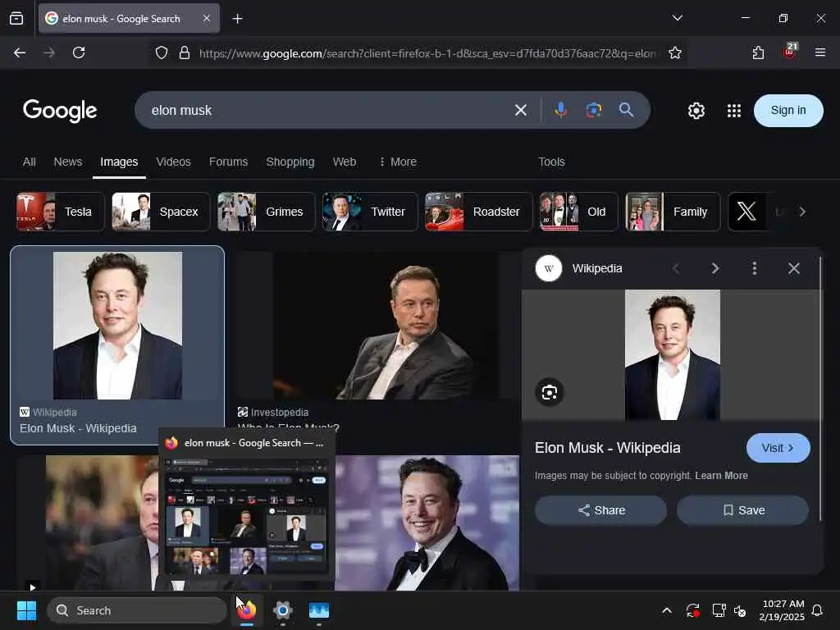Screen dimensions: 840x630
Task: Filter images by Tesla chip
Action: tap(60, 212)
